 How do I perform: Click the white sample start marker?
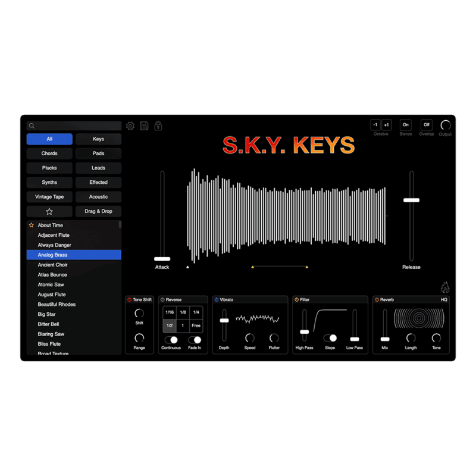click(187, 267)
